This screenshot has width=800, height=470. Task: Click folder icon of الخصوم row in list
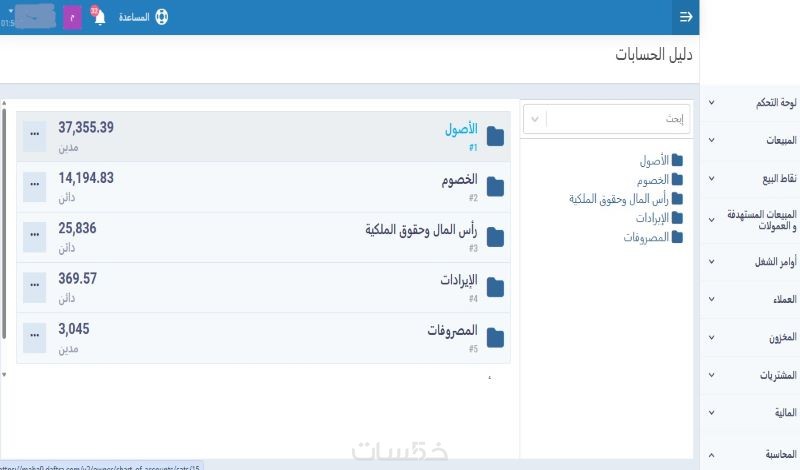click(495, 187)
